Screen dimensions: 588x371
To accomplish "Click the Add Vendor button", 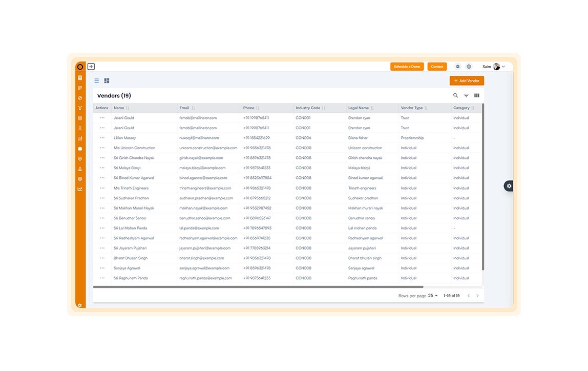I will pos(467,80).
